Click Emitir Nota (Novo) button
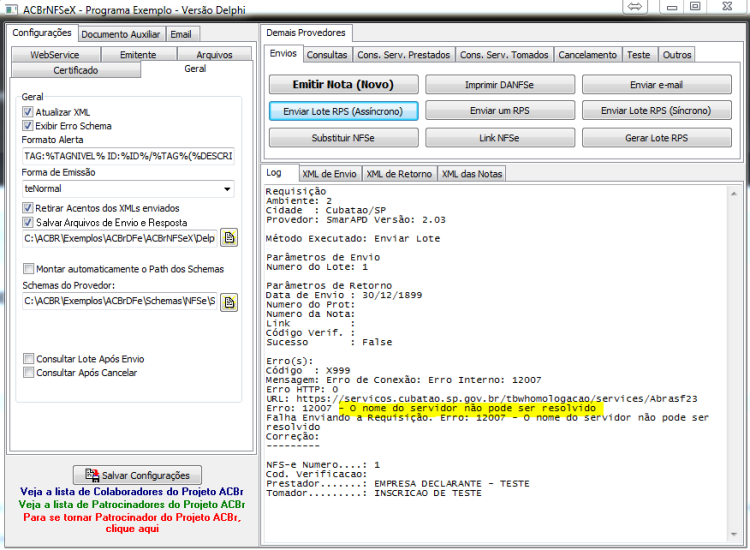750x550 pixels. 343,85
